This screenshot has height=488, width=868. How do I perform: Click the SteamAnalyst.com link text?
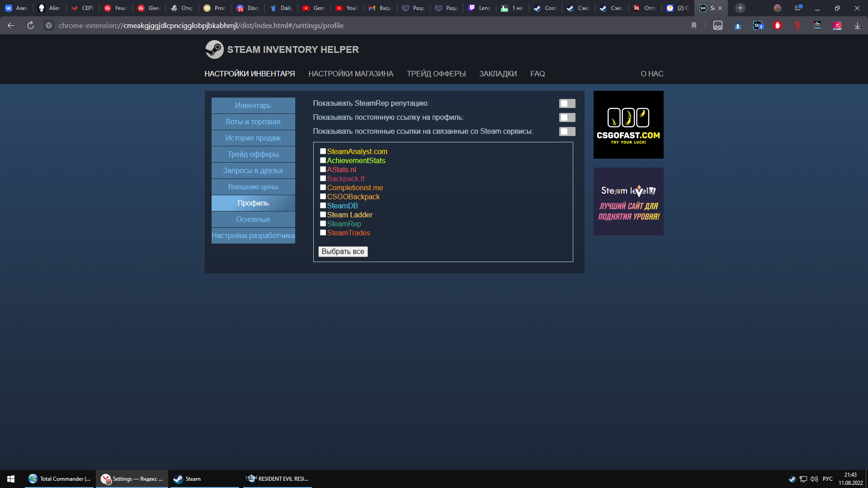click(357, 151)
